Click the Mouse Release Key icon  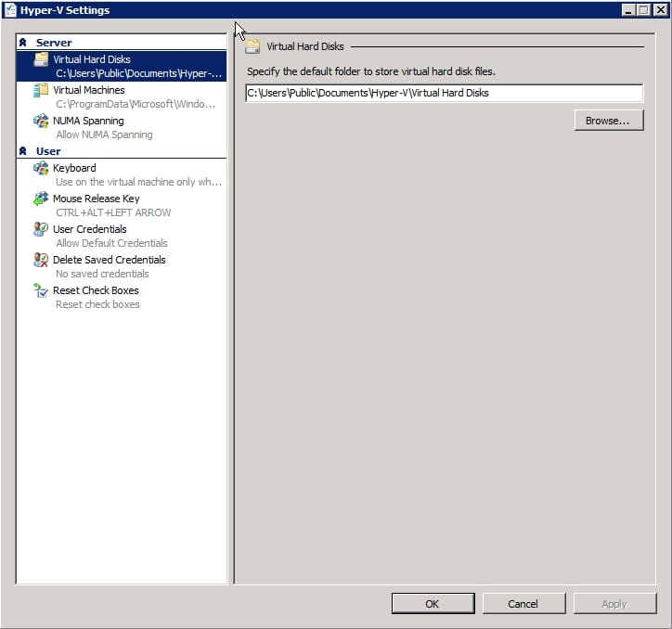41,199
